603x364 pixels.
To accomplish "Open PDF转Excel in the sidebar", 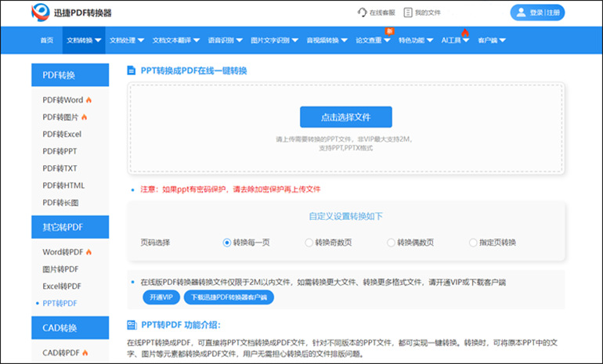I will point(62,134).
